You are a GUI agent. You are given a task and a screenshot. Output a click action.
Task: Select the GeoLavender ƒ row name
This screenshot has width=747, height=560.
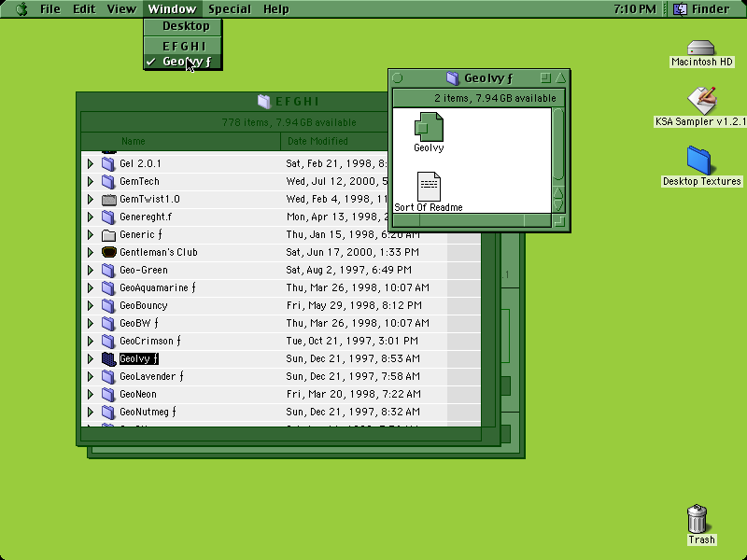click(151, 377)
